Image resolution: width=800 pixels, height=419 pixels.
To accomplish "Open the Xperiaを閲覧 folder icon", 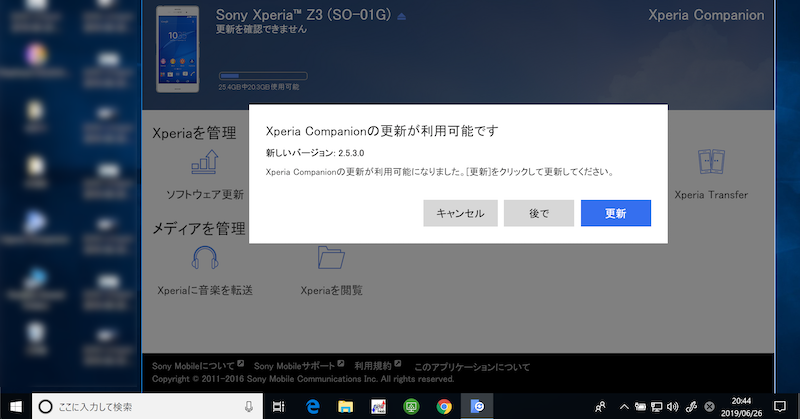I will (x=331, y=259).
